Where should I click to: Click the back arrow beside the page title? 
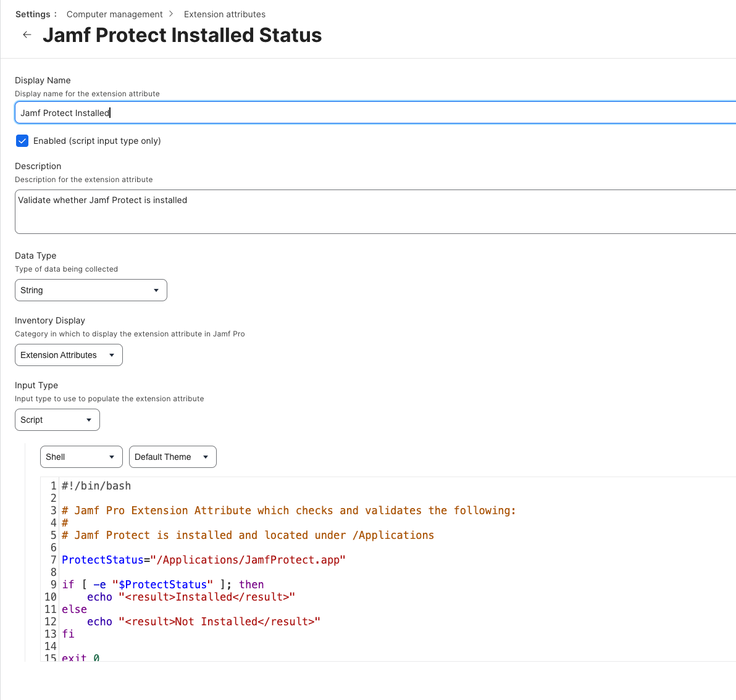tap(27, 35)
